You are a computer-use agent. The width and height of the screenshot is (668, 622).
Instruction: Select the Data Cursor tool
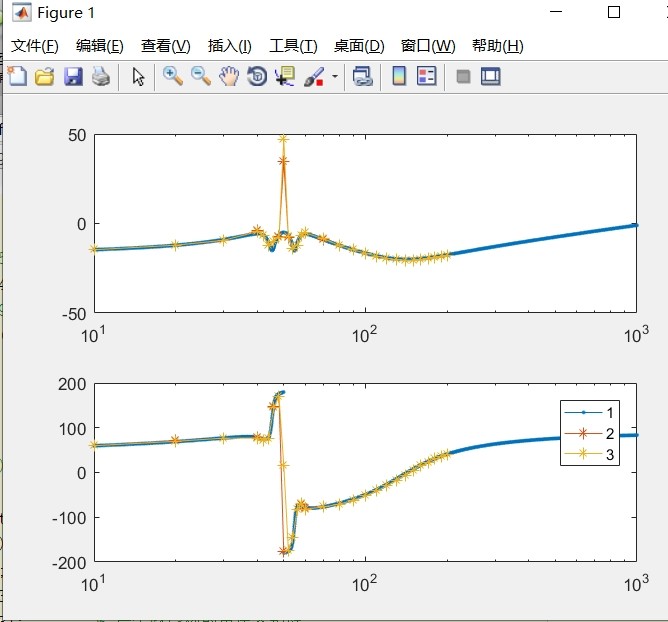pos(285,77)
